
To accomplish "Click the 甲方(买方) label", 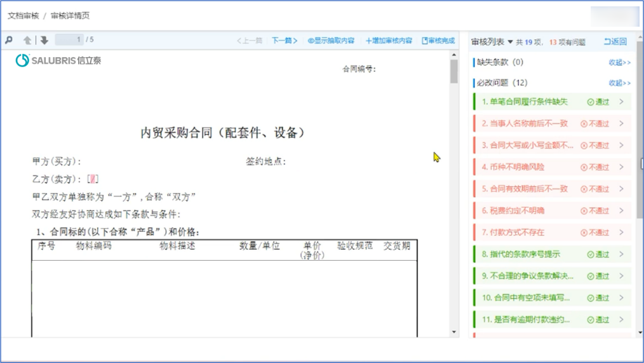I will coord(57,161).
